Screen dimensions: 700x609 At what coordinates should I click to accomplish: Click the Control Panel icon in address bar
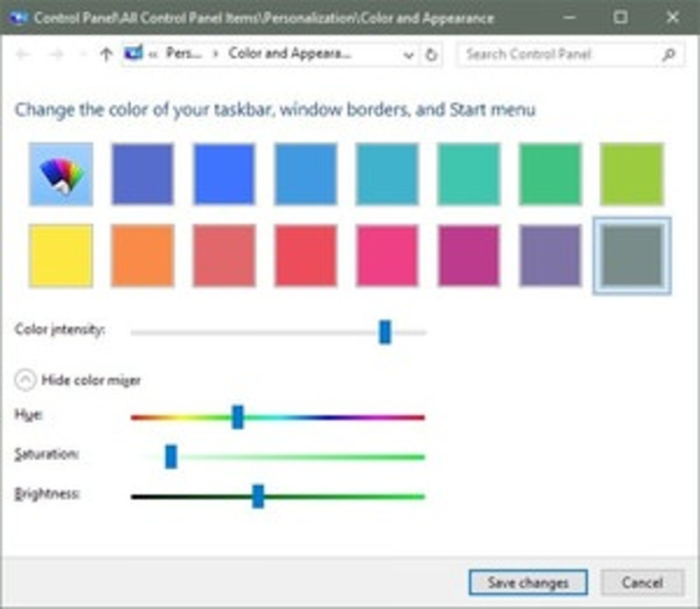pyautogui.click(x=133, y=54)
